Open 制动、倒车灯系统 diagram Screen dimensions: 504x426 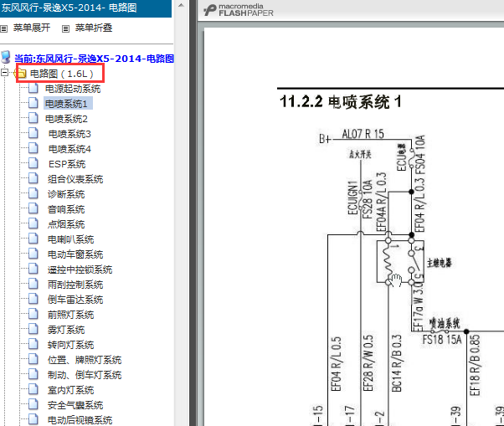tap(85, 375)
